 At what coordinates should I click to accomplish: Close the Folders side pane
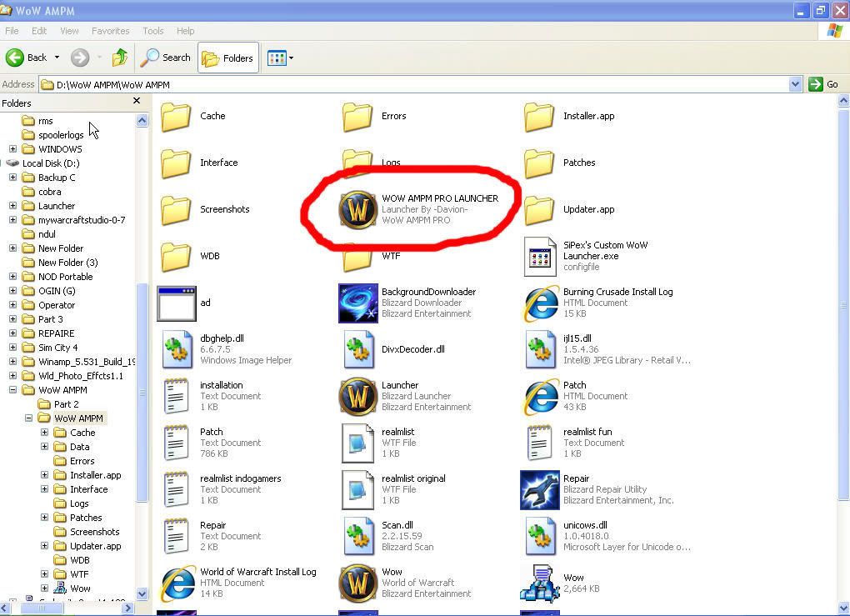point(137,101)
